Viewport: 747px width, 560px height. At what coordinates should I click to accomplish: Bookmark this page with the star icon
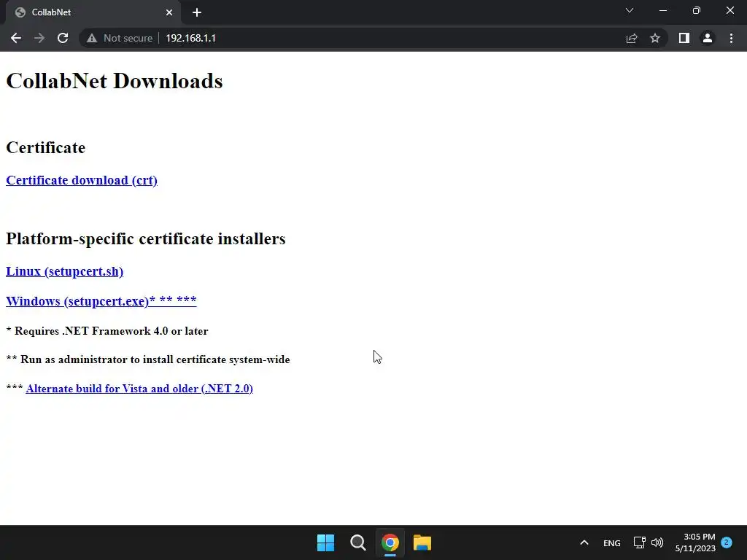655,38
